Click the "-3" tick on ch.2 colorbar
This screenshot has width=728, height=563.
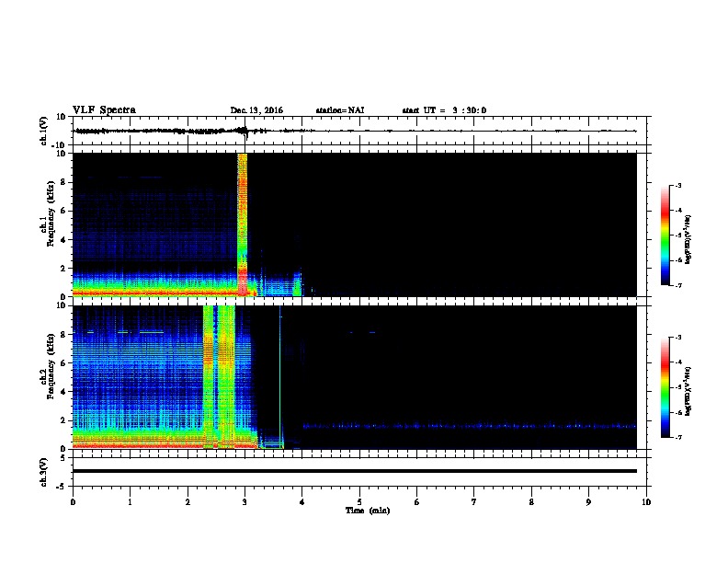[677, 338]
